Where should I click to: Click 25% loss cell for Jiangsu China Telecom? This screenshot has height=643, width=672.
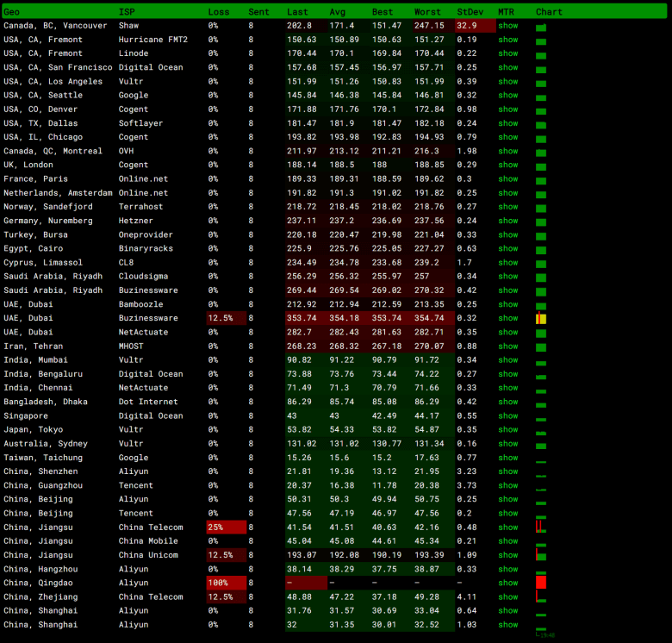(x=227, y=528)
